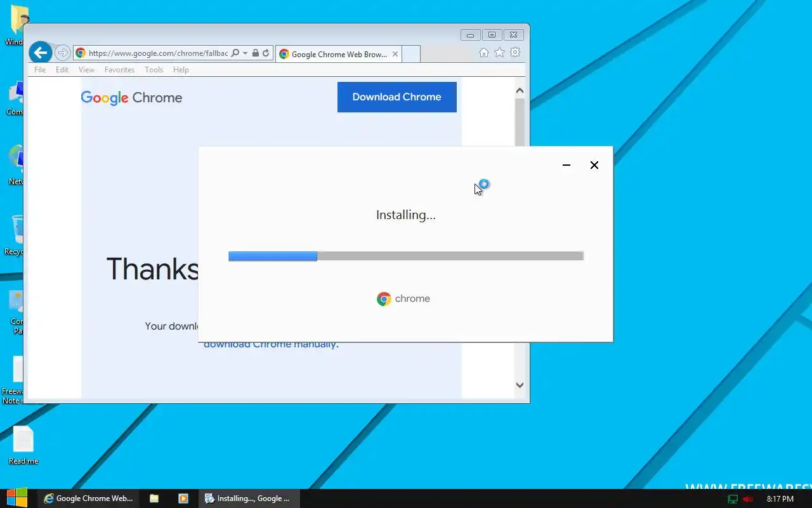This screenshot has height=508, width=812.
Task: Close the Internet Explorer window
Action: [513, 35]
